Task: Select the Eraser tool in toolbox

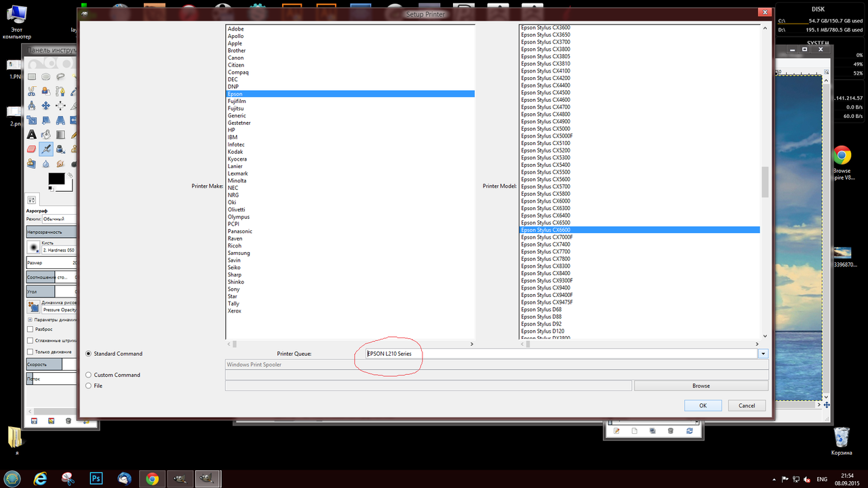Action: pos(31,149)
